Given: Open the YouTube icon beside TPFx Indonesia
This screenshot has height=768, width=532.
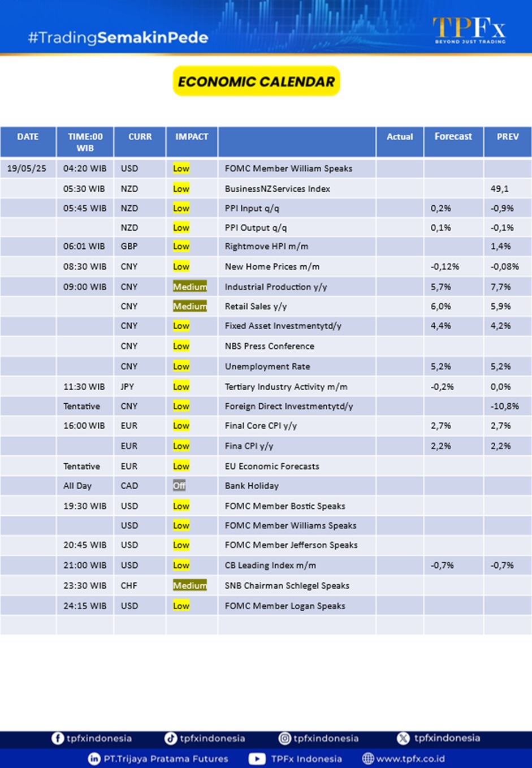Looking at the screenshot, I should click(257, 758).
